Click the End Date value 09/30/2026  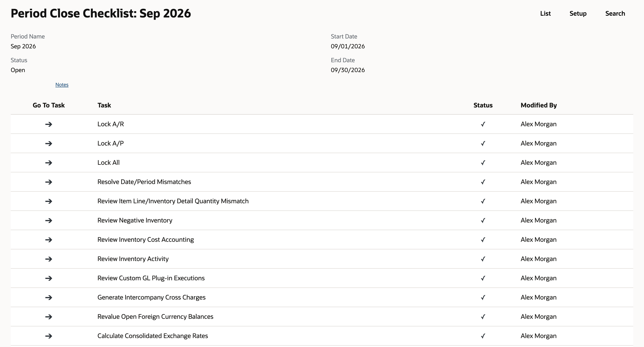[348, 70]
